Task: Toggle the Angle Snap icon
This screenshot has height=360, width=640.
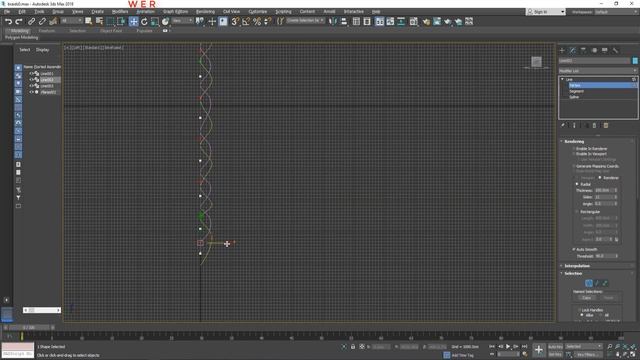Action: coord(246,22)
